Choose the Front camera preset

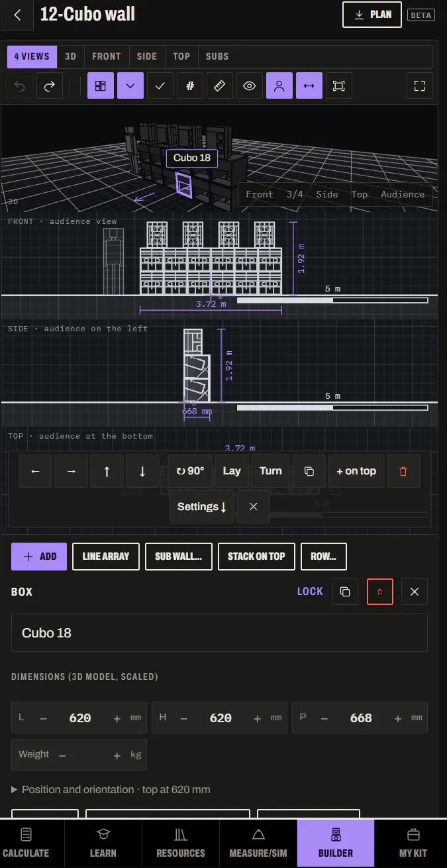click(x=260, y=194)
